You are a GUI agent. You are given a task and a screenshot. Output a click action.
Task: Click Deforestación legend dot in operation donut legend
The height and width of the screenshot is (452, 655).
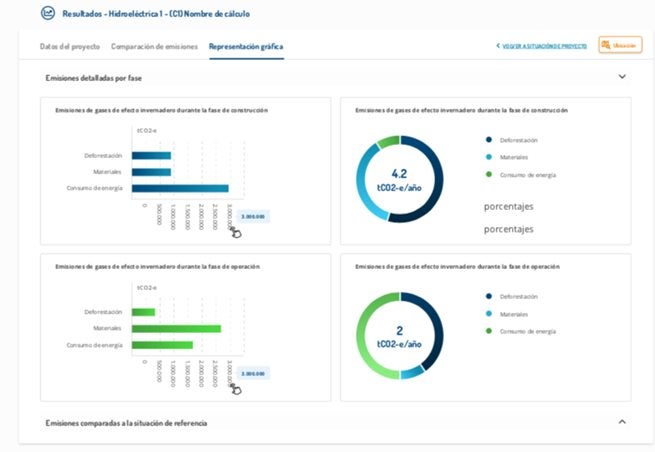tap(489, 296)
